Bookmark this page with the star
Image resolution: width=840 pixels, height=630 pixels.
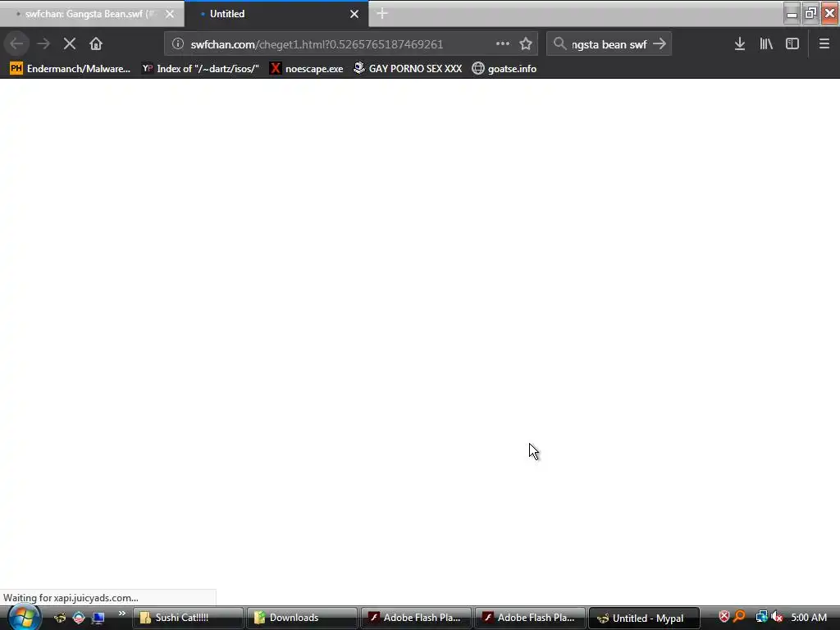point(526,44)
